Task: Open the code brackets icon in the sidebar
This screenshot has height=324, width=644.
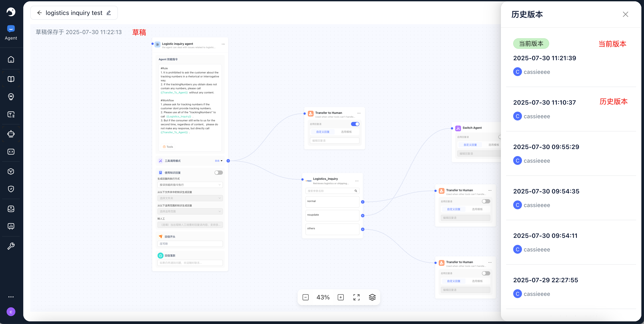Action: coord(11,151)
